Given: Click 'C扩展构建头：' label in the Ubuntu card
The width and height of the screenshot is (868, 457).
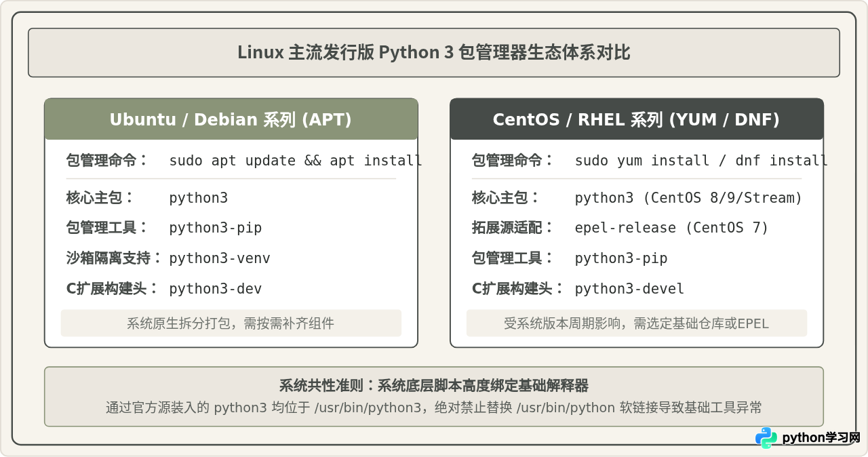Looking at the screenshot, I should tap(113, 288).
